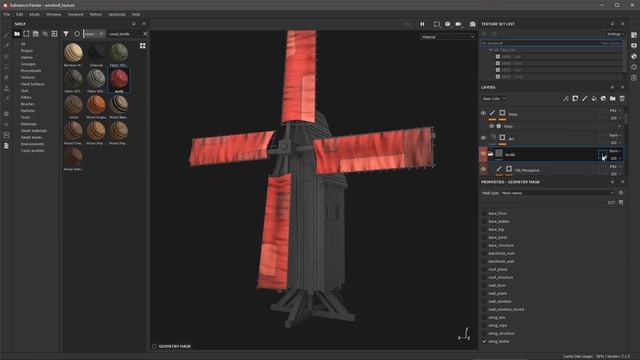Open the Base Color channel dropdown

pyautogui.click(x=494, y=99)
